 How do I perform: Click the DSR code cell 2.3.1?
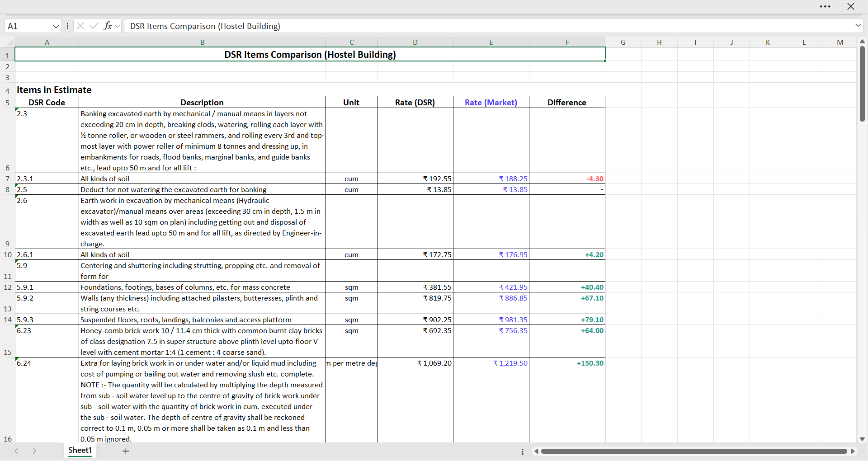47,179
